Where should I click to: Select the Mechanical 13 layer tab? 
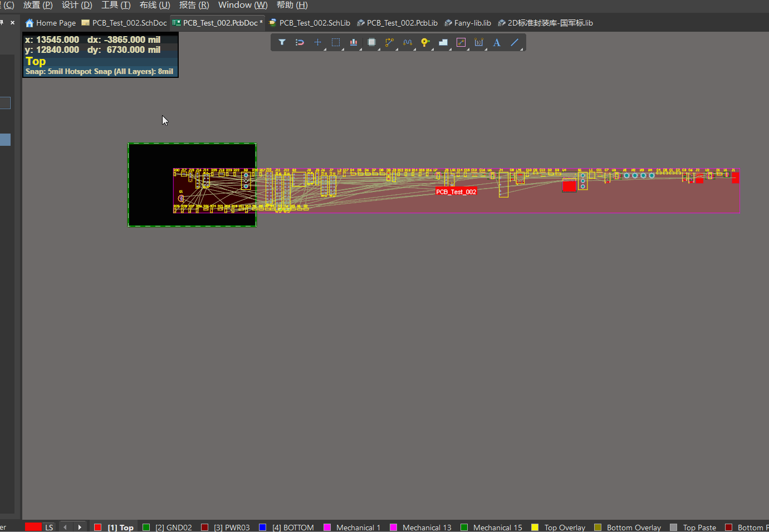420,527
